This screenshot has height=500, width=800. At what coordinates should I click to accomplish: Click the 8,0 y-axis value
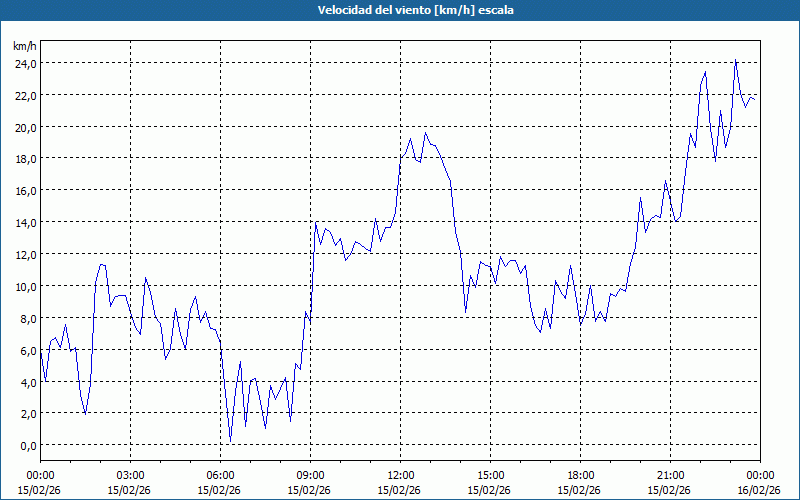(x=29, y=318)
